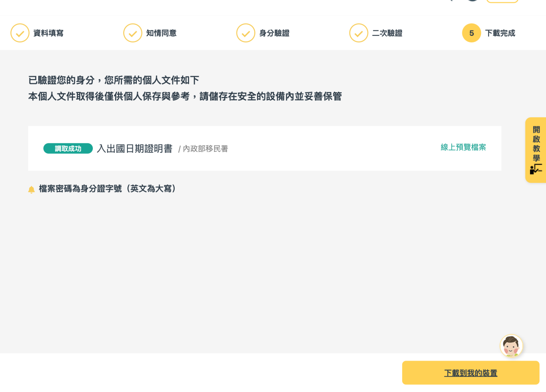This screenshot has height=392, width=546.
Task: Click the 入出國日期證明書 document title
Action: 135,149
